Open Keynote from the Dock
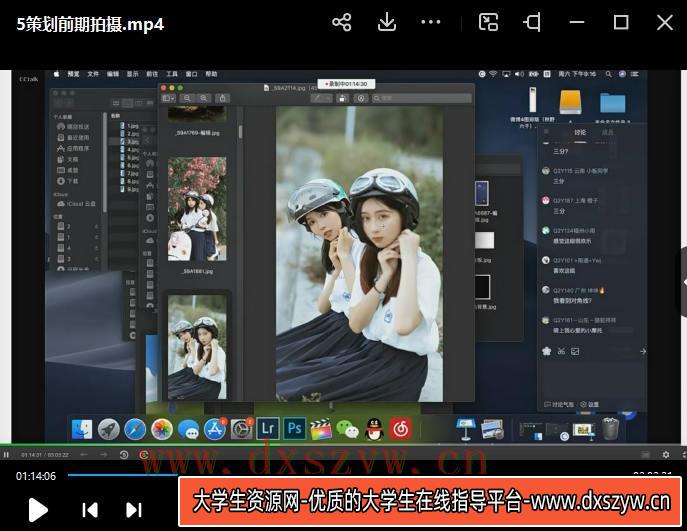This screenshot has width=687, height=531. pos(465,429)
